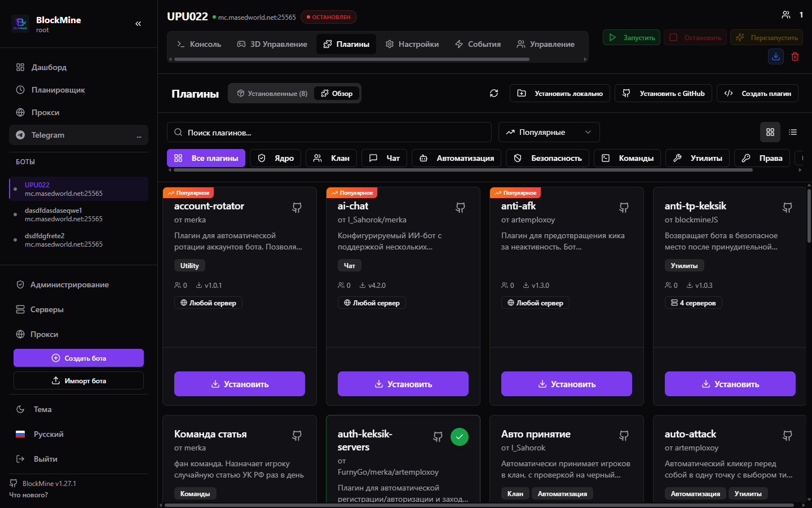Viewport: 812px width, 508px height.
Task: Click the refresh plugins icon
Action: point(494,93)
